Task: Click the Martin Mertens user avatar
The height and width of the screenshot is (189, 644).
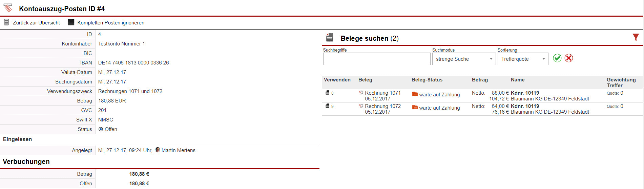Action: [158, 150]
